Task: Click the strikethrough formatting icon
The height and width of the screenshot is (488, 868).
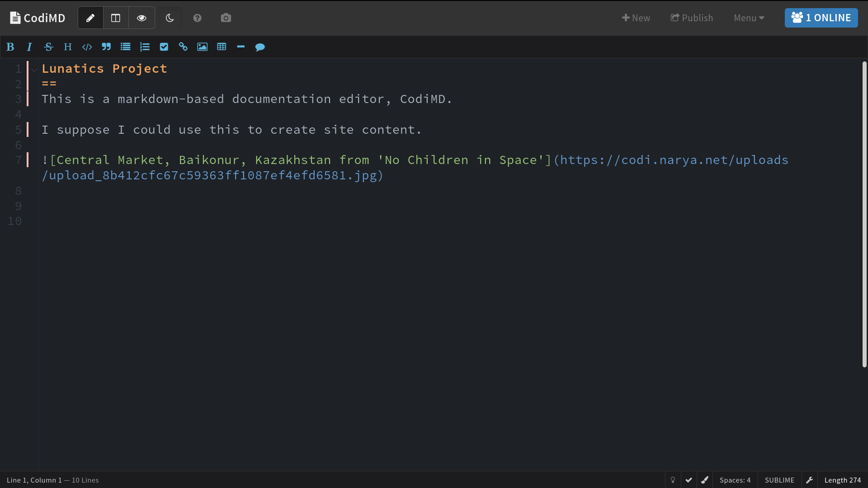Action: (x=48, y=47)
